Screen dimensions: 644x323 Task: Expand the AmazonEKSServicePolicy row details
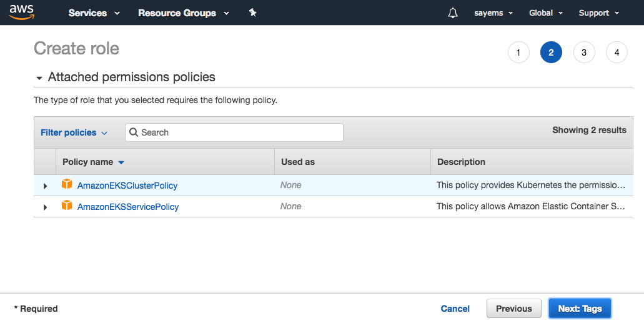coord(45,207)
